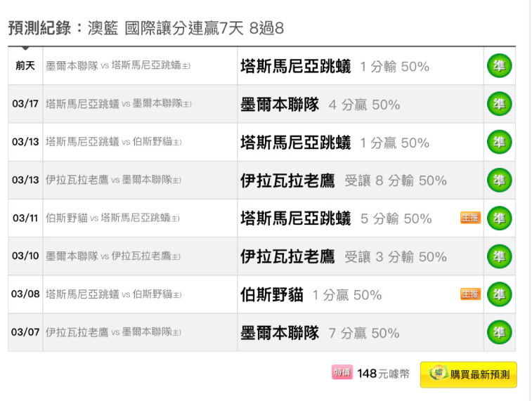Click green 準 icon for 前天 row
This screenshot has width=532, height=401.
499,65
